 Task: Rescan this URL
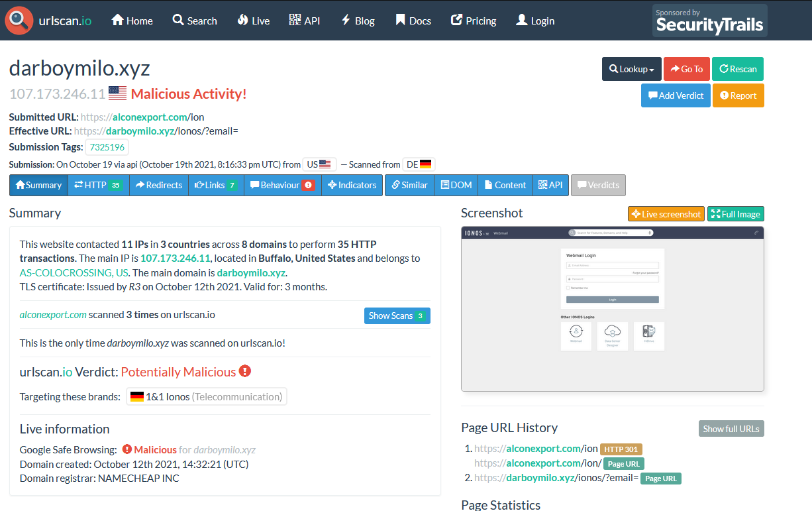click(738, 69)
